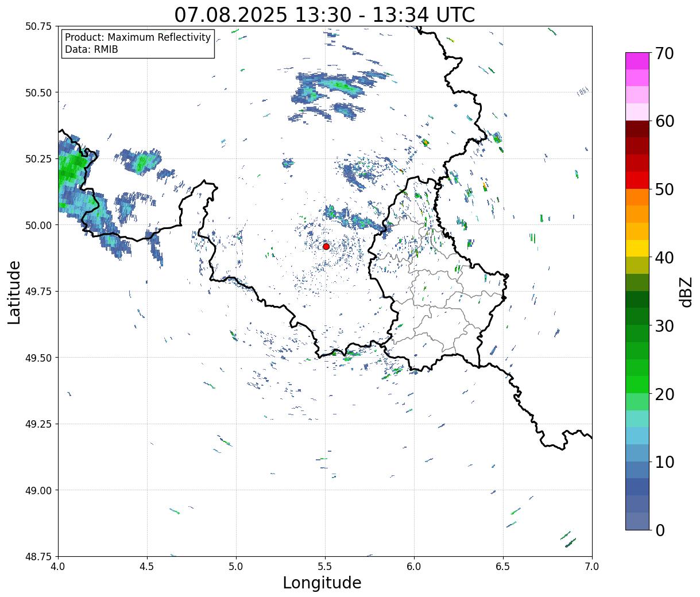Click the Data: RMIB label

coord(91,49)
